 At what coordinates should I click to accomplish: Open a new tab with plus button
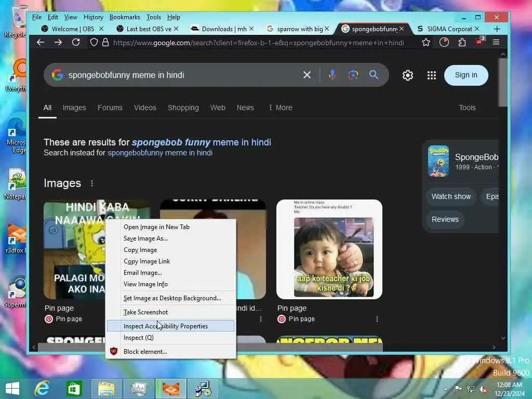[x=497, y=29]
